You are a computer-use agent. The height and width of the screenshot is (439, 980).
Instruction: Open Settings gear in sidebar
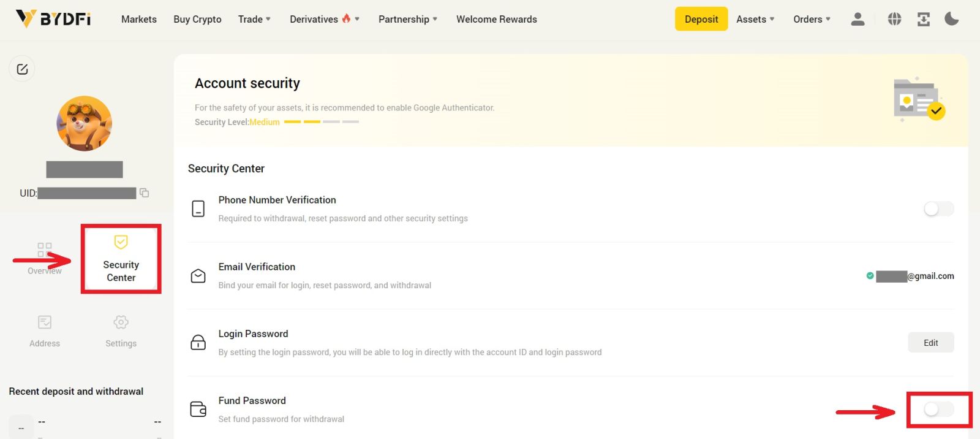(x=121, y=330)
